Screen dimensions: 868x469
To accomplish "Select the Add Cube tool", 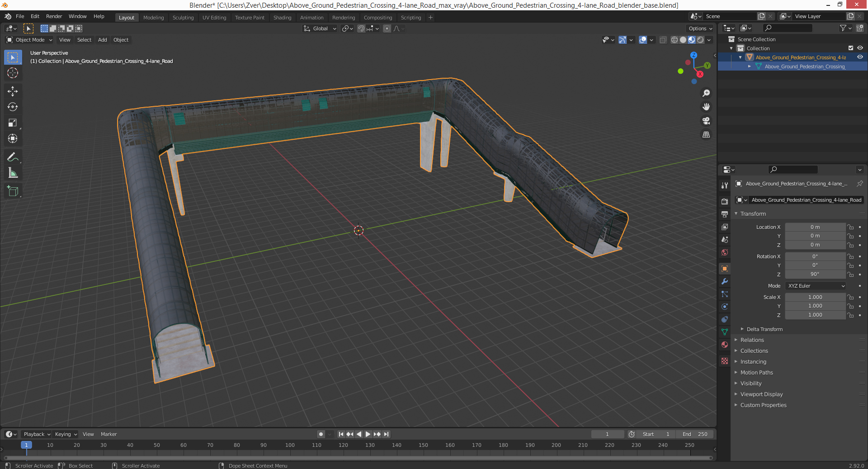I will tap(13, 191).
